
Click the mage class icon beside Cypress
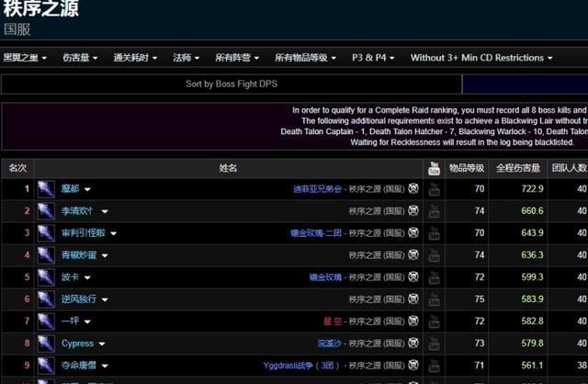(x=46, y=344)
